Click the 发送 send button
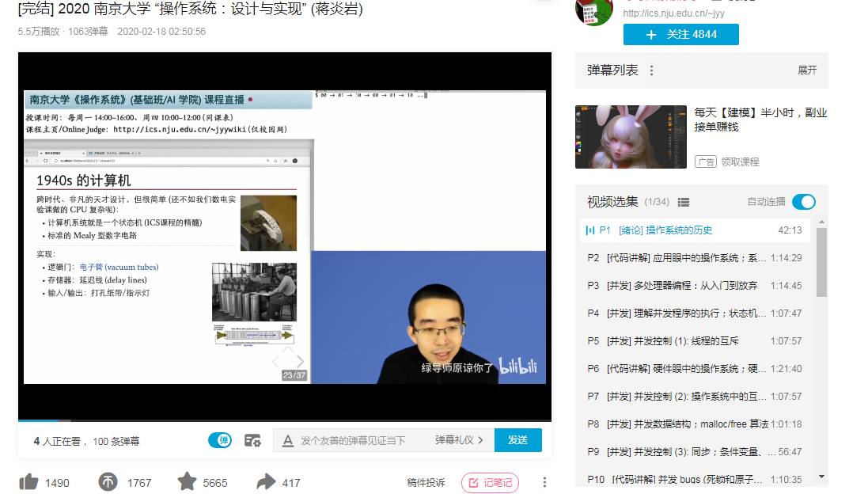This screenshot has width=868, height=494. click(x=518, y=440)
